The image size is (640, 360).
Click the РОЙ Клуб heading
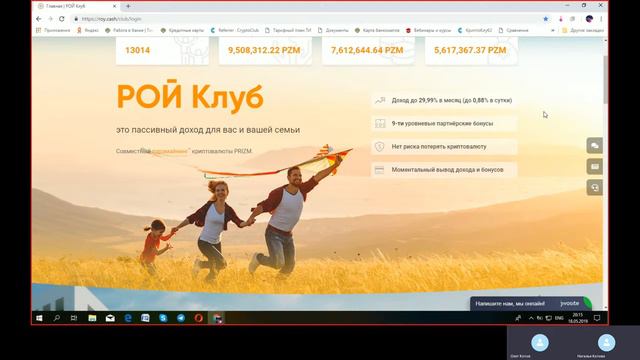tap(190, 96)
